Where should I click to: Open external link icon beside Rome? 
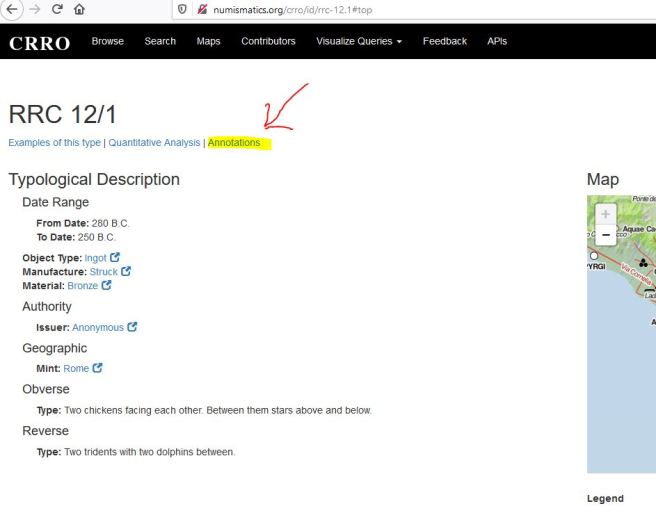pyautogui.click(x=98, y=369)
